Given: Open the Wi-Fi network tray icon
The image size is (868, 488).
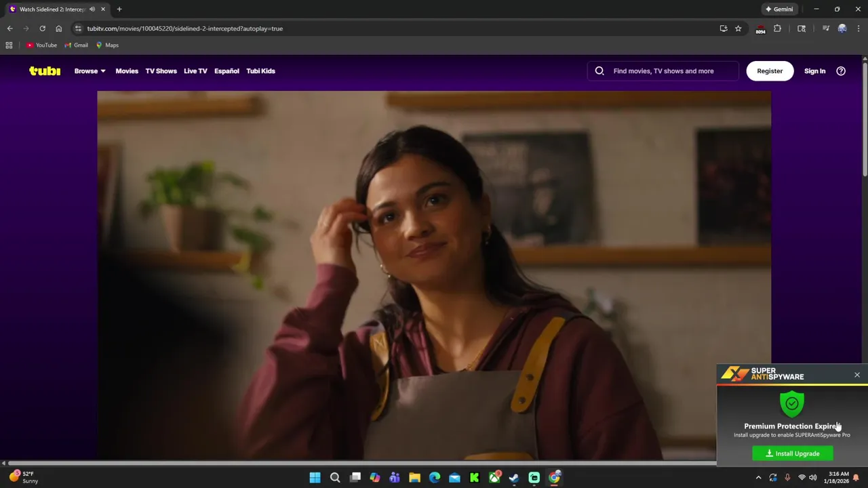Looking at the screenshot, I should (x=802, y=478).
